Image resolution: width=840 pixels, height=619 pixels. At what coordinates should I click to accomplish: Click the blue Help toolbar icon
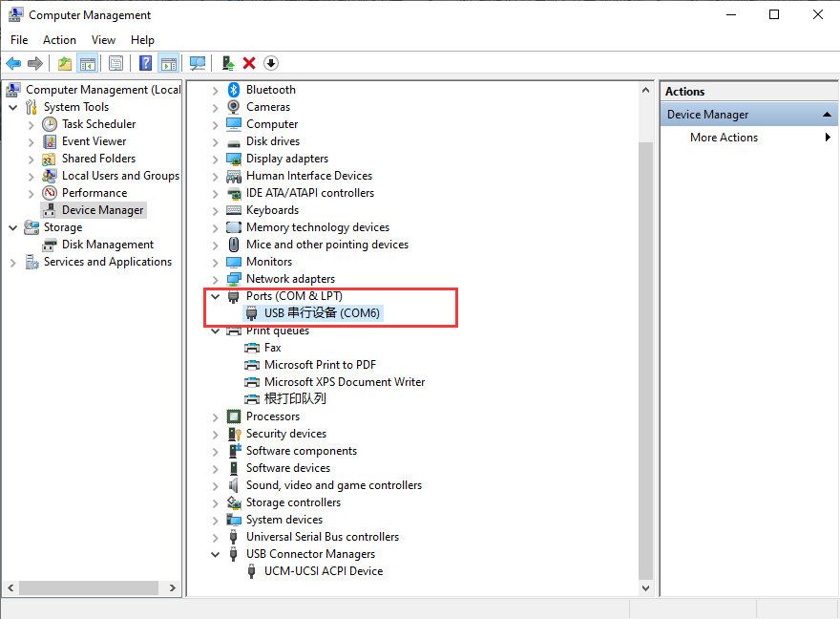pyautogui.click(x=145, y=63)
